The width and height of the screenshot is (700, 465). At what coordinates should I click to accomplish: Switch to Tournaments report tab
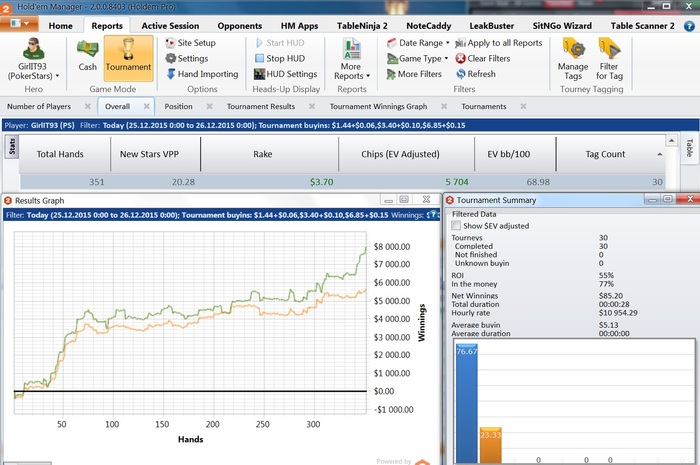pos(483,106)
